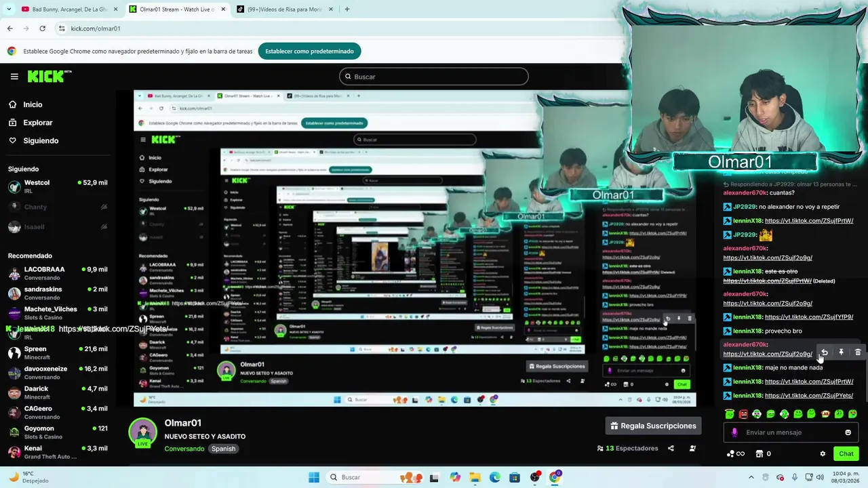Open File Explorer from the taskbar
This screenshot has width=868, height=488.
(x=475, y=477)
